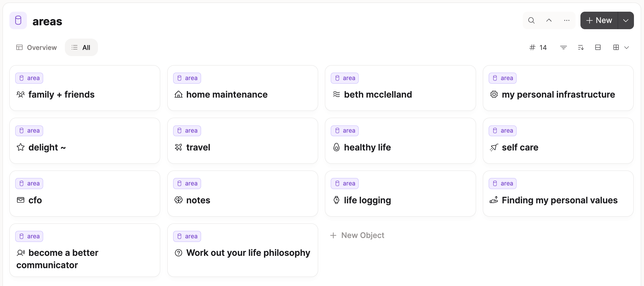Click the 14 object count indicator

point(538,47)
